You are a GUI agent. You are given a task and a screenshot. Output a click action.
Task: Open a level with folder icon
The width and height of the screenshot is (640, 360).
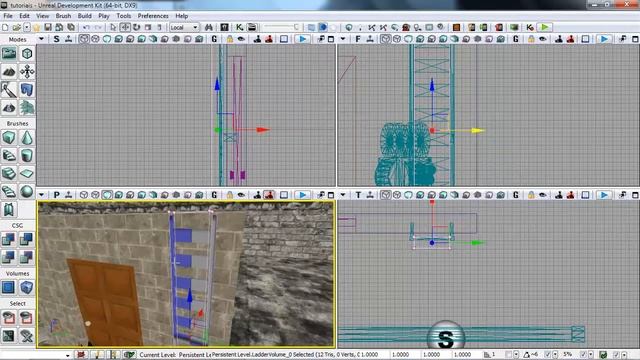(16, 27)
